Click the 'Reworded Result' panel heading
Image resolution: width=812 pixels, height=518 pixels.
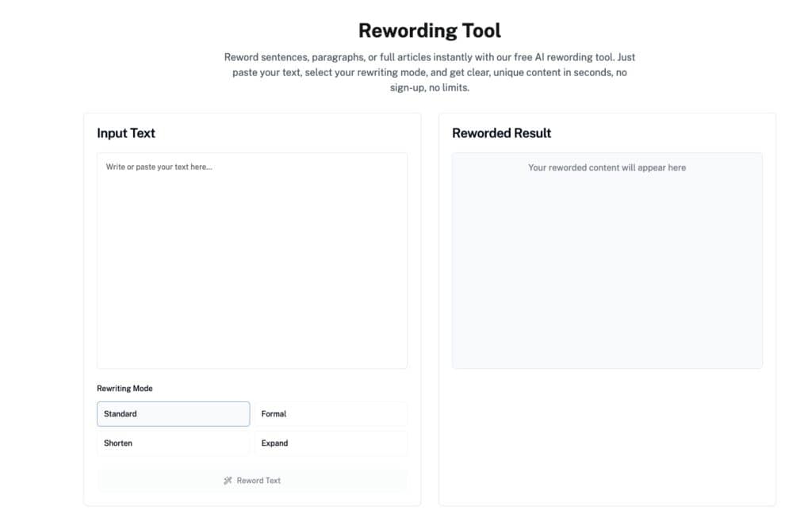(501, 133)
